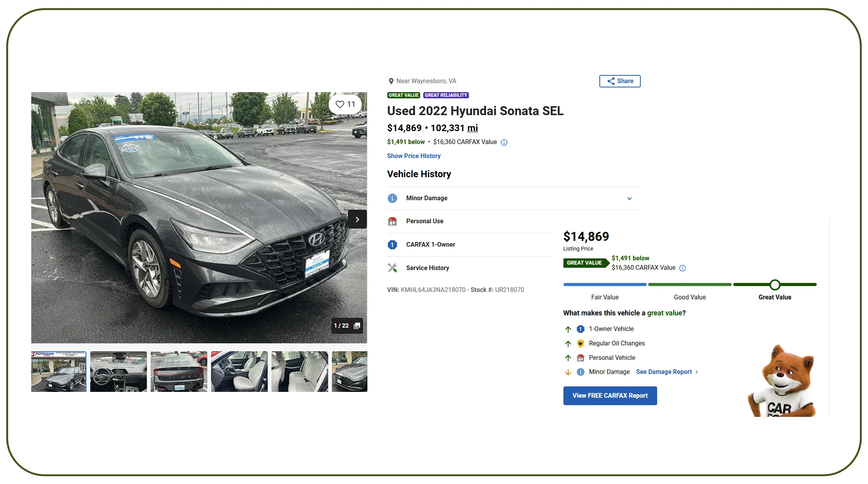Screen dimensions: 868x484
Task: Open photo gallery icon beside 1 / 22
Action: coord(357,326)
